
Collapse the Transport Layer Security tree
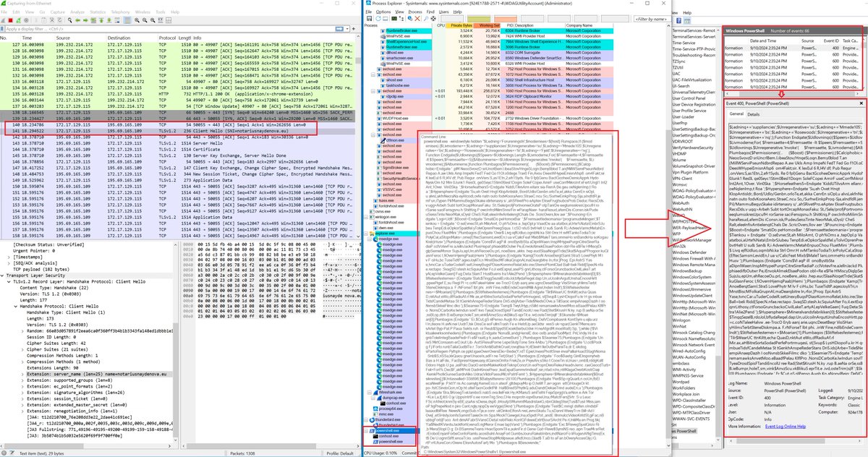coord(4,276)
